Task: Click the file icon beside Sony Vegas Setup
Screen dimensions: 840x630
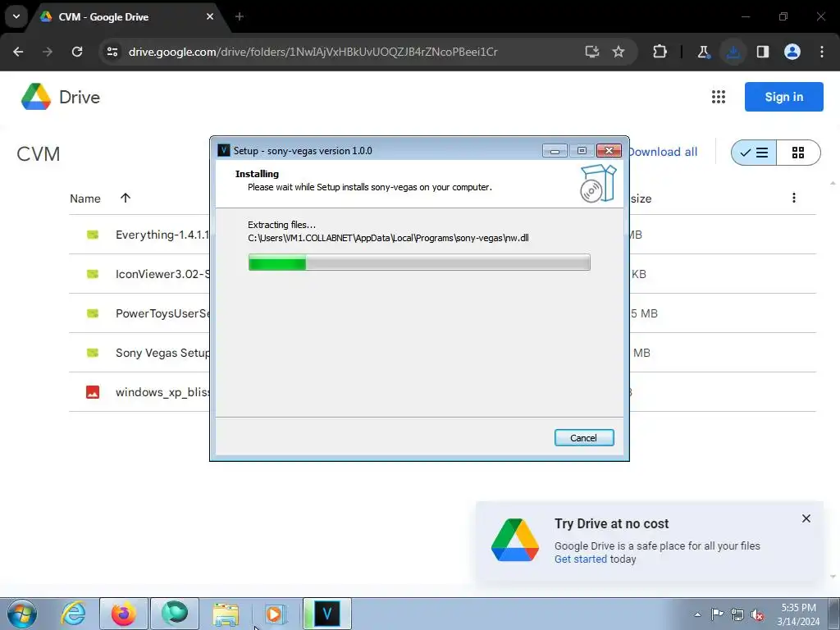Action: tap(93, 353)
